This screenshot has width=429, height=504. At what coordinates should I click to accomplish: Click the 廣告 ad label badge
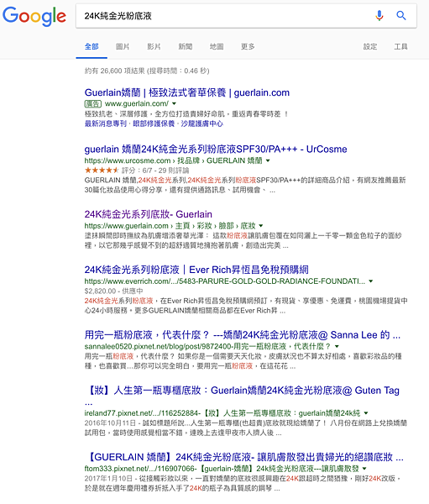[x=93, y=104]
